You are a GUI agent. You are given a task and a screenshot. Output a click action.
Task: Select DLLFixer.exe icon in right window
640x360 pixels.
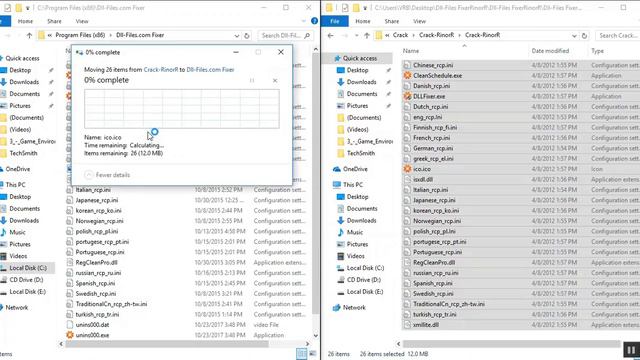[x=407, y=96]
